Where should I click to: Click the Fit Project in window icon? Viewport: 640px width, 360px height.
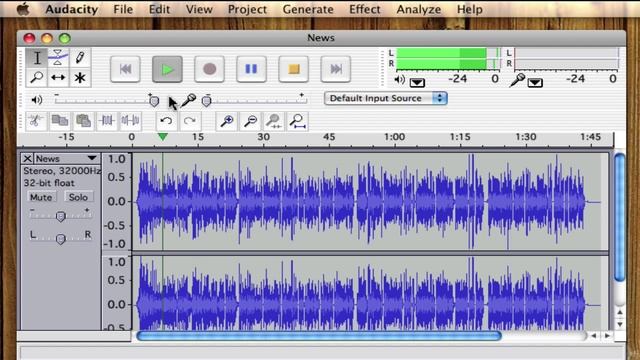(x=298, y=121)
